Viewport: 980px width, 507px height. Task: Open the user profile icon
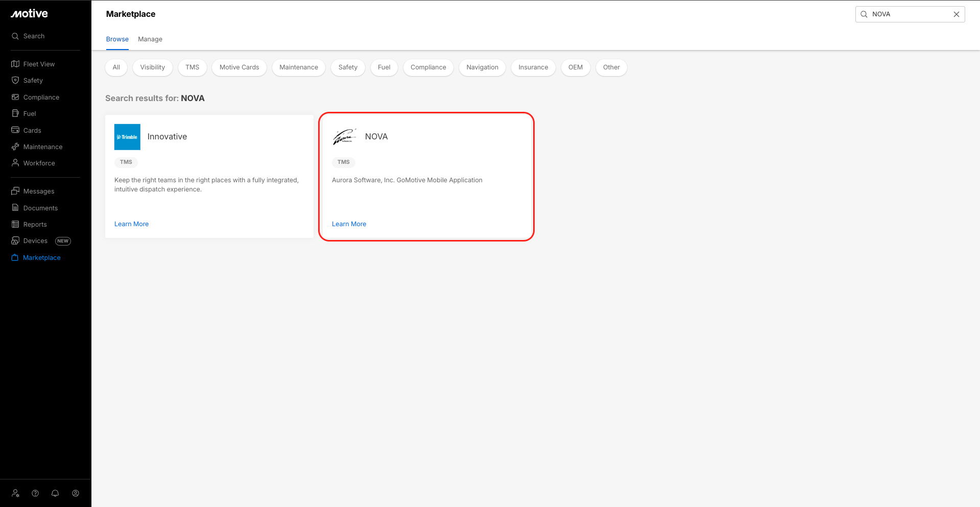76,493
